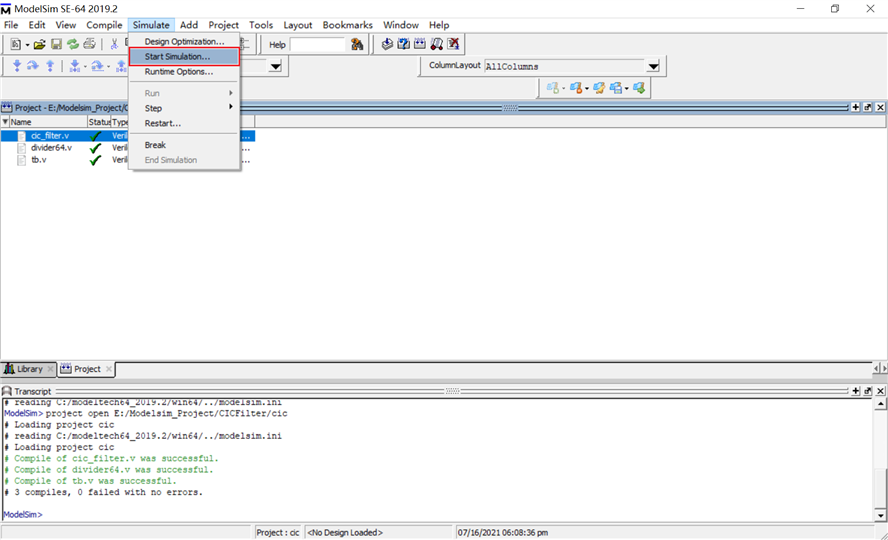Click the first bookmark toolbar icon
Image resolution: width=888 pixels, height=540 pixels.
(552, 88)
